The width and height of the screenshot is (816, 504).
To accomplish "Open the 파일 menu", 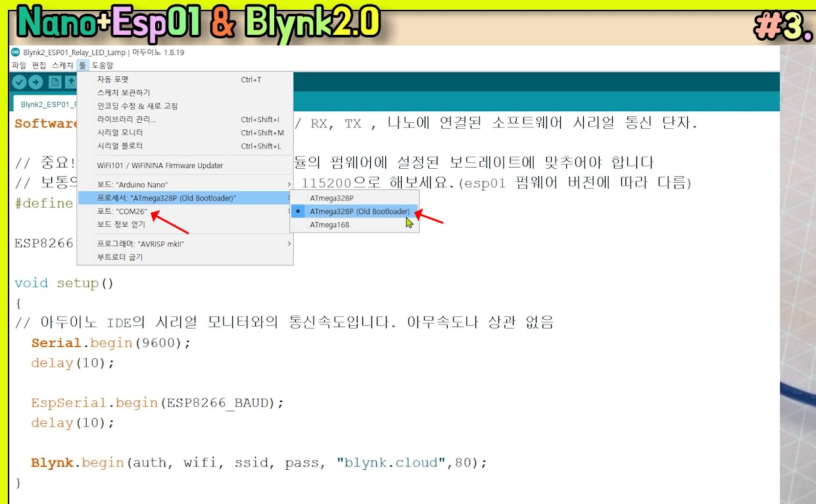I will (19, 65).
